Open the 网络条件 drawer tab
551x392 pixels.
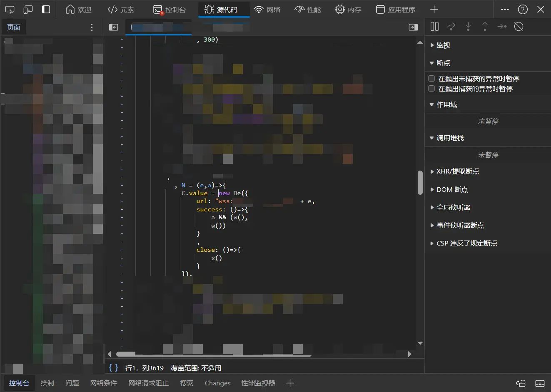(x=104, y=383)
